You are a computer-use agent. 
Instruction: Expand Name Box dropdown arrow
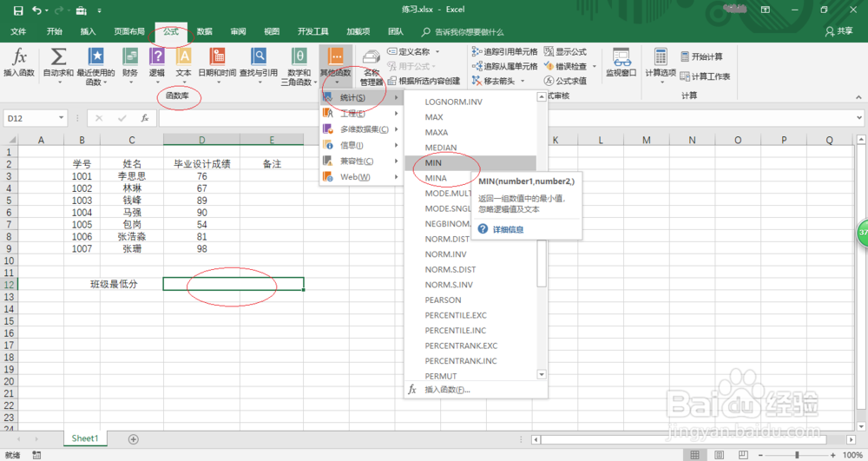(61, 118)
